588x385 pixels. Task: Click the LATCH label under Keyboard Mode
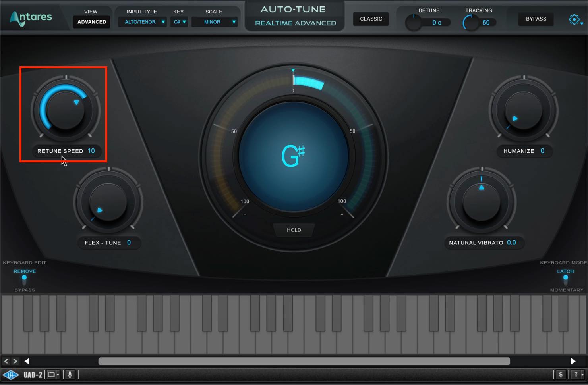coord(565,271)
